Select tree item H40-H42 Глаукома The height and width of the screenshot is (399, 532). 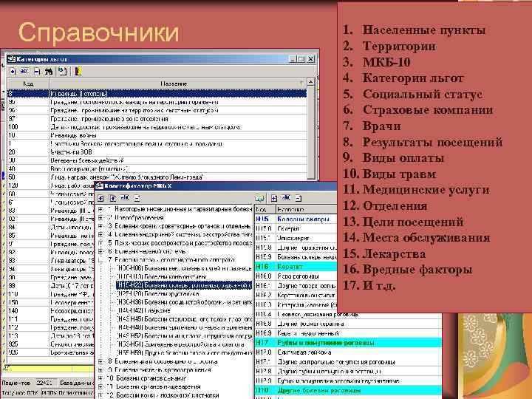click(143, 311)
